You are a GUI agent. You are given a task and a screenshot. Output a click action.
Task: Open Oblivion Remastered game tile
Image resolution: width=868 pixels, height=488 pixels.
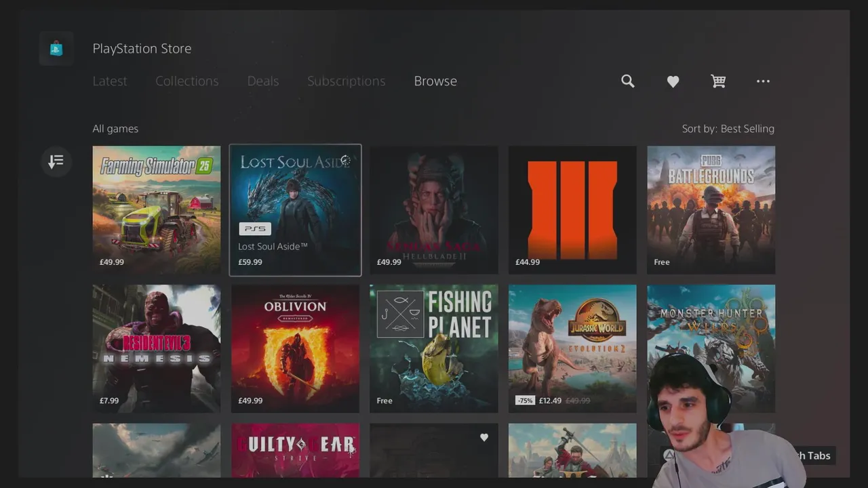tap(296, 348)
